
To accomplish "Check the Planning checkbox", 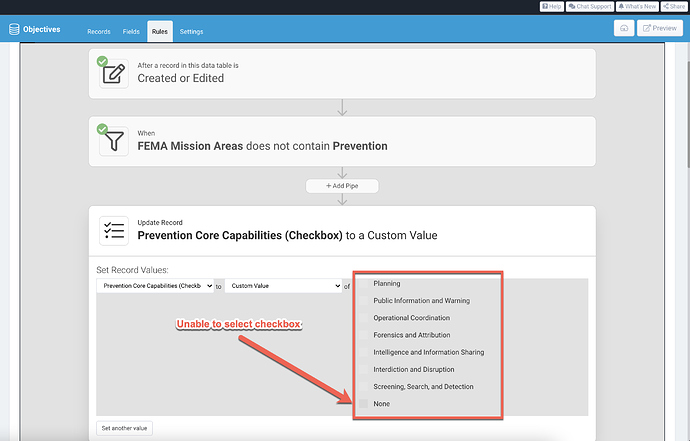I will [x=363, y=283].
